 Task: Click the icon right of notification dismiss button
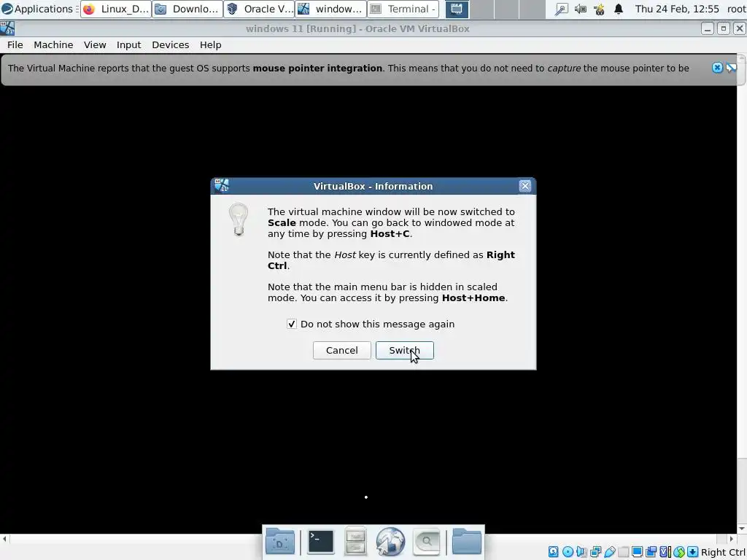click(731, 68)
